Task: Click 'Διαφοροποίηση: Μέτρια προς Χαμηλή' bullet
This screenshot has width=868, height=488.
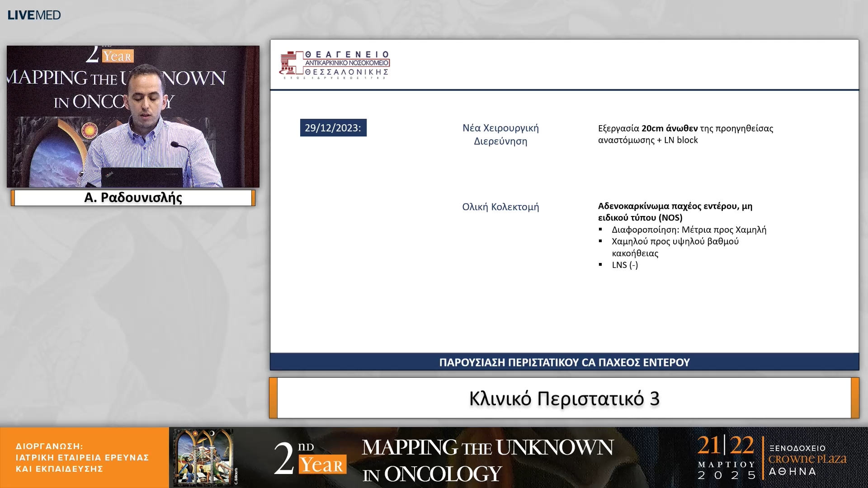Action: pos(689,230)
